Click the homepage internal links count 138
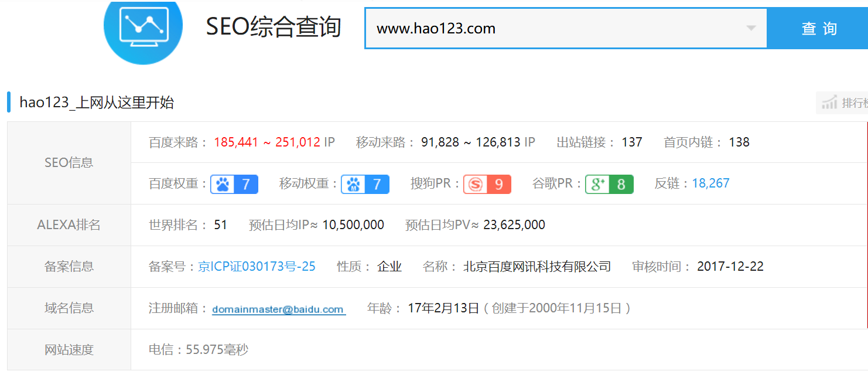 coord(739,142)
